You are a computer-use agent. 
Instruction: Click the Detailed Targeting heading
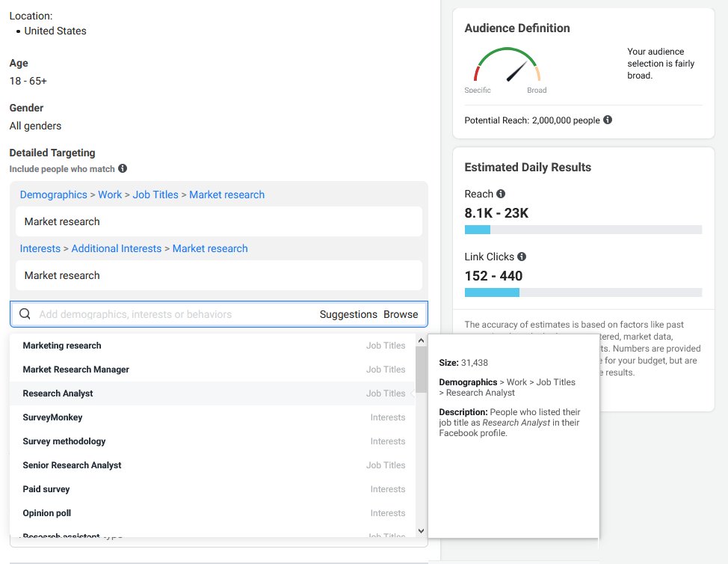[x=52, y=153]
